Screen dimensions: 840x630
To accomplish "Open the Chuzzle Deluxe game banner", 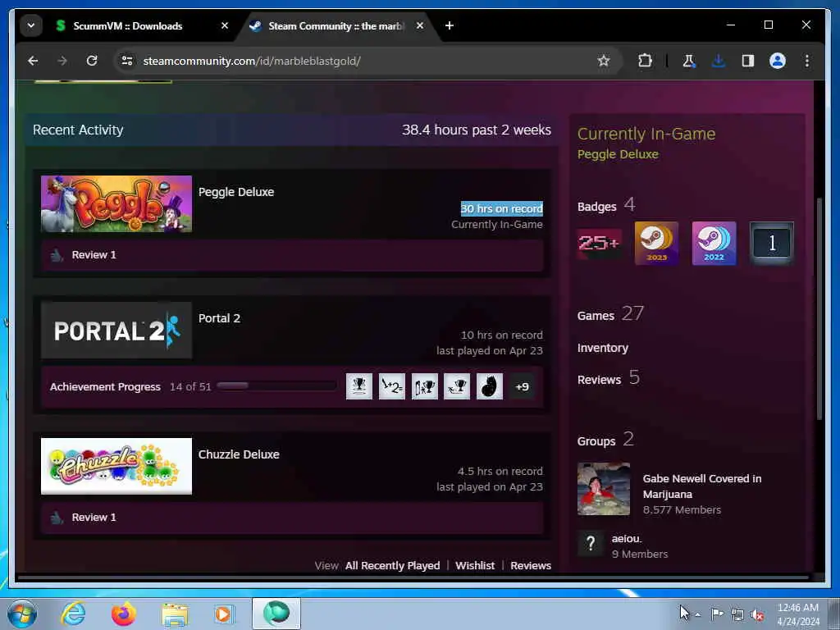I will tap(116, 466).
